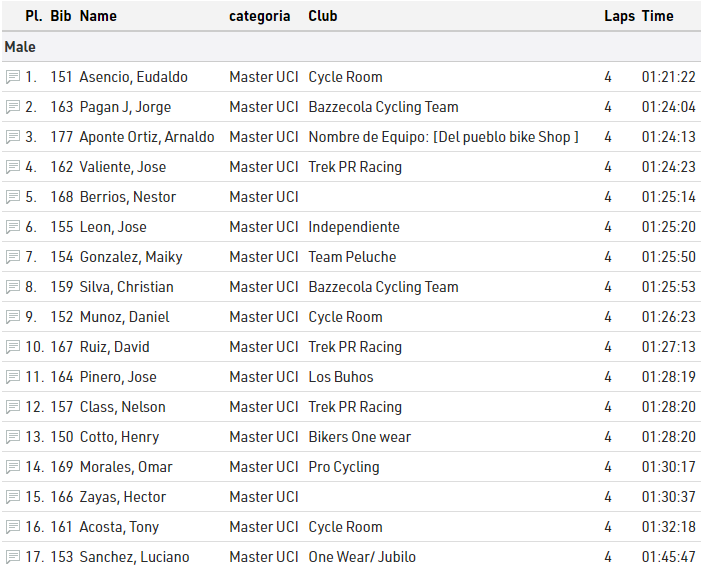Click the comment icon for Aponte Ortiz, Arnaldo
Viewport: 701px width, 571px height.
tap(13, 137)
